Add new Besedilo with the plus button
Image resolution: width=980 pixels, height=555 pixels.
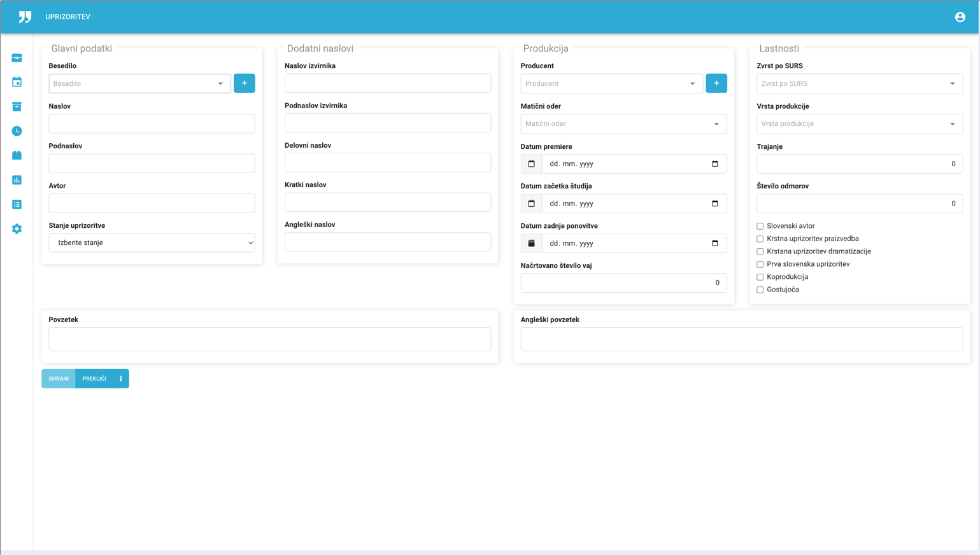click(x=244, y=83)
